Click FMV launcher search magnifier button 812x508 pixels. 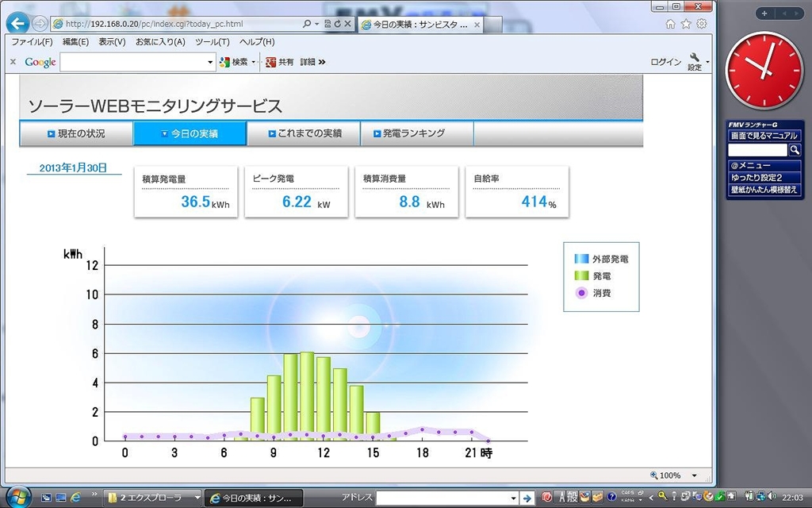point(795,150)
